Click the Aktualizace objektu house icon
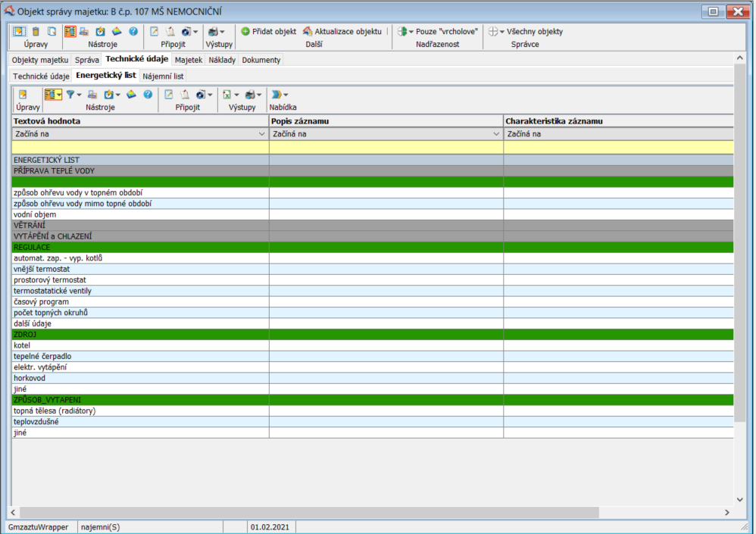 [308, 32]
